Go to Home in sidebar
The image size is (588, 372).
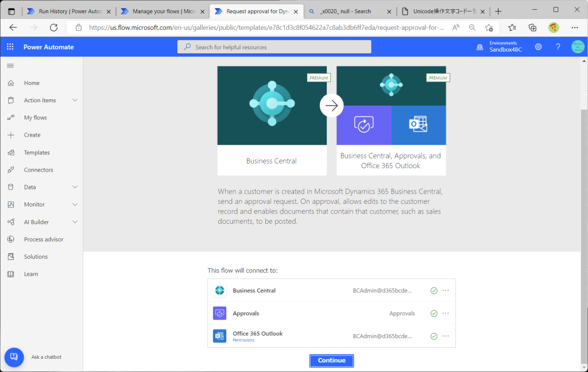(x=32, y=83)
